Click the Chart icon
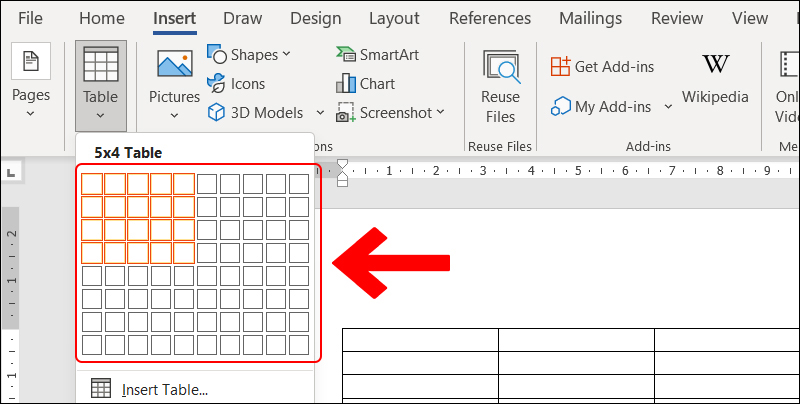800x404 pixels. tap(365, 84)
